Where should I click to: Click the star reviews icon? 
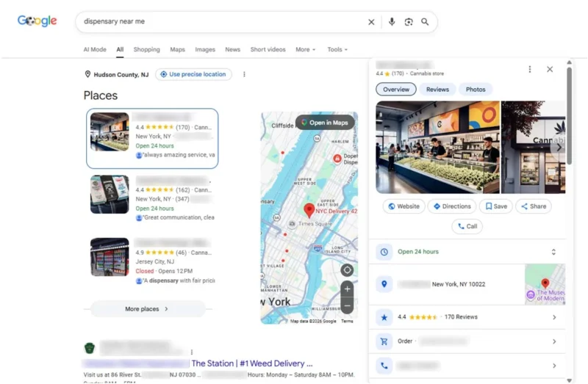(x=384, y=317)
